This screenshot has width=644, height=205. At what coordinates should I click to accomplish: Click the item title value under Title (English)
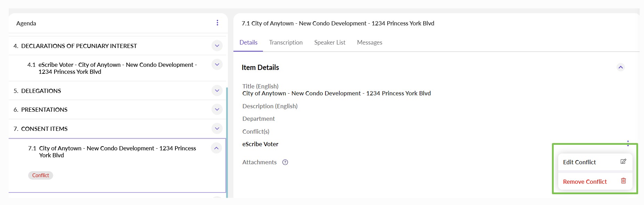click(x=337, y=93)
